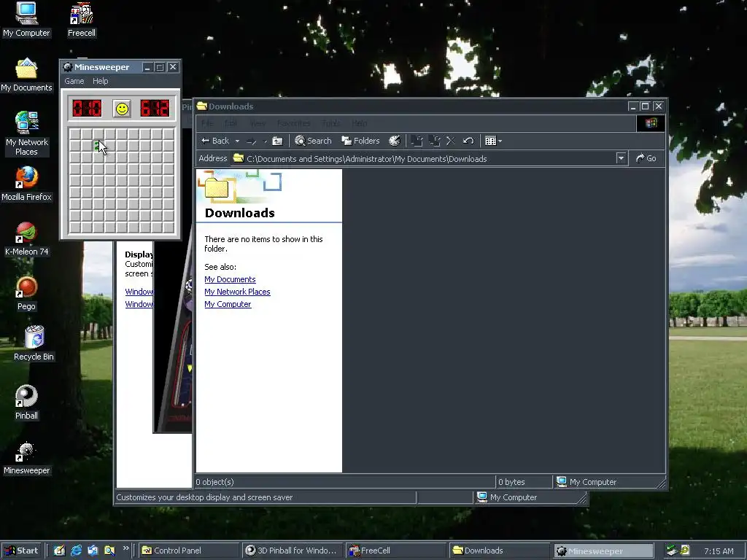Click the Minesweeper smiley face button

click(122, 109)
